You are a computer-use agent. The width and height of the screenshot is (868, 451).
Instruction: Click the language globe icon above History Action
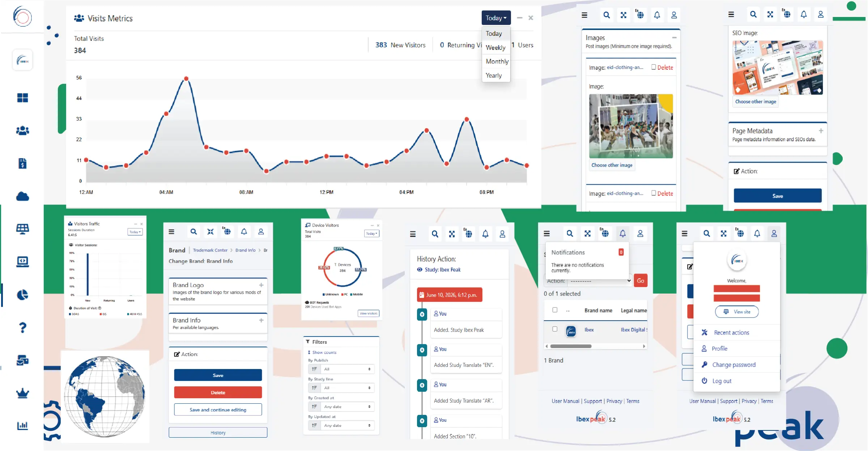point(468,233)
